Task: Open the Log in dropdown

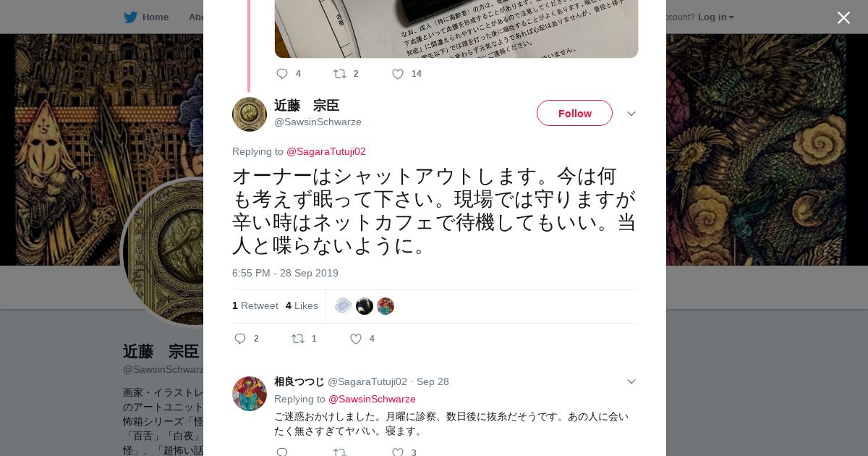Action: click(716, 17)
